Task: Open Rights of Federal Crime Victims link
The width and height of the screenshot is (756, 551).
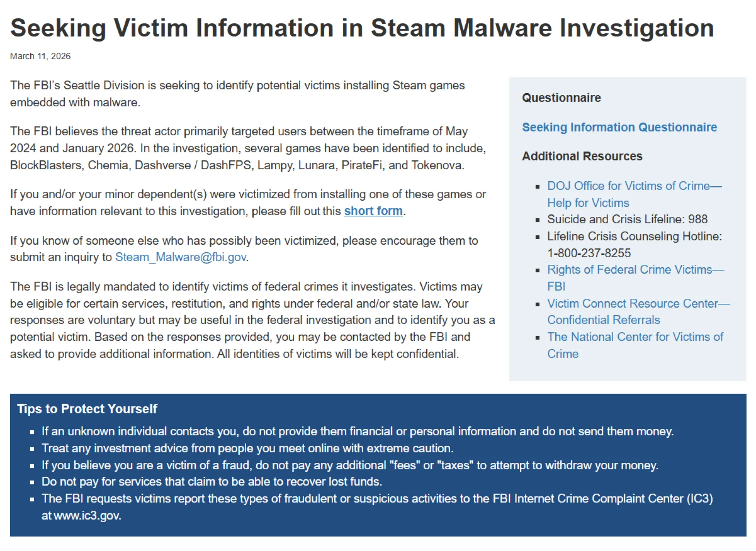Action: pos(635,269)
